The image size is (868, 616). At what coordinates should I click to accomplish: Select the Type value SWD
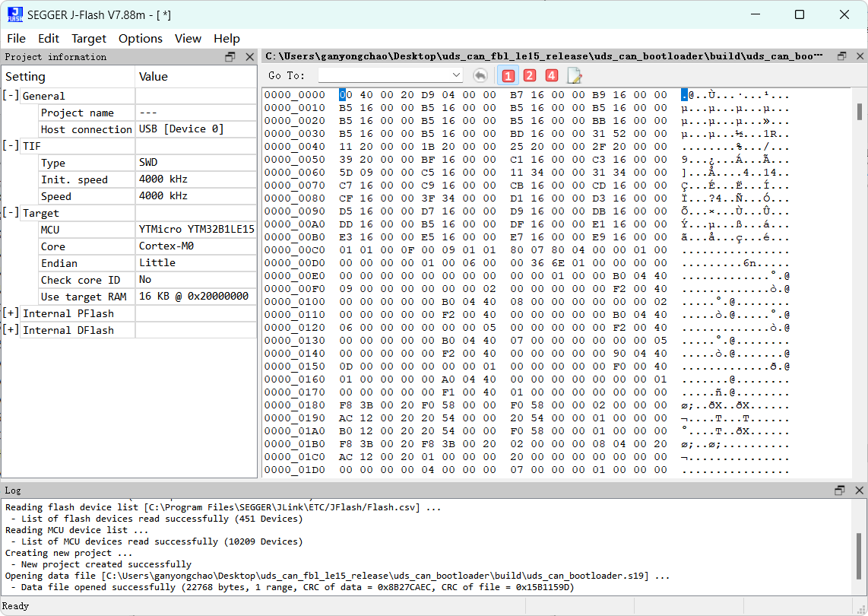pos(197,162)
